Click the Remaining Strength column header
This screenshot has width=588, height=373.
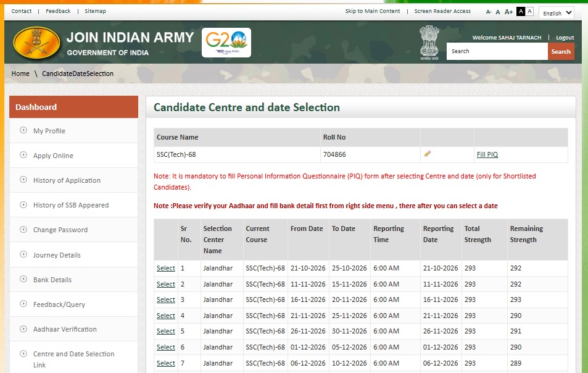point(537,240)
